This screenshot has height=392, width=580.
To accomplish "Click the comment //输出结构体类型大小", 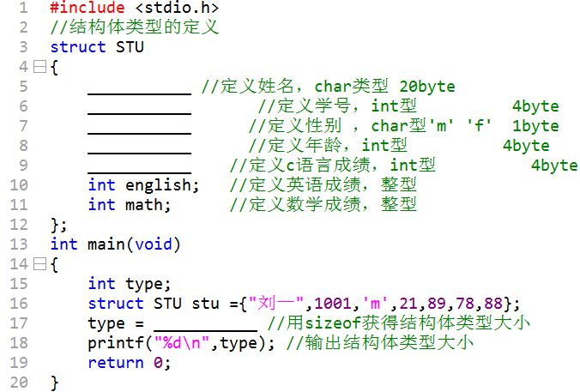I will (379, 342).
